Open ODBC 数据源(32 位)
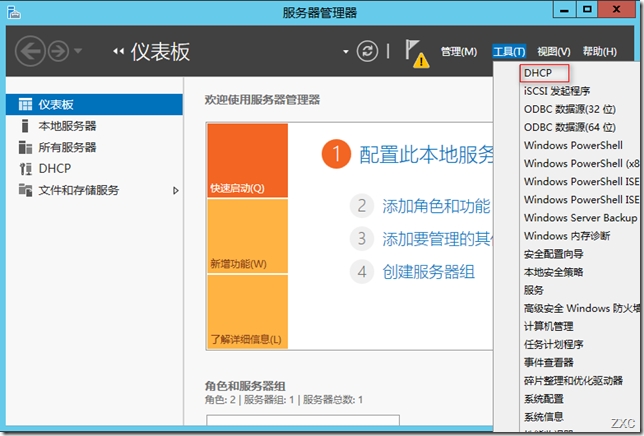Image resolution: width=644 pixels, height=436 pixels. 570,109
